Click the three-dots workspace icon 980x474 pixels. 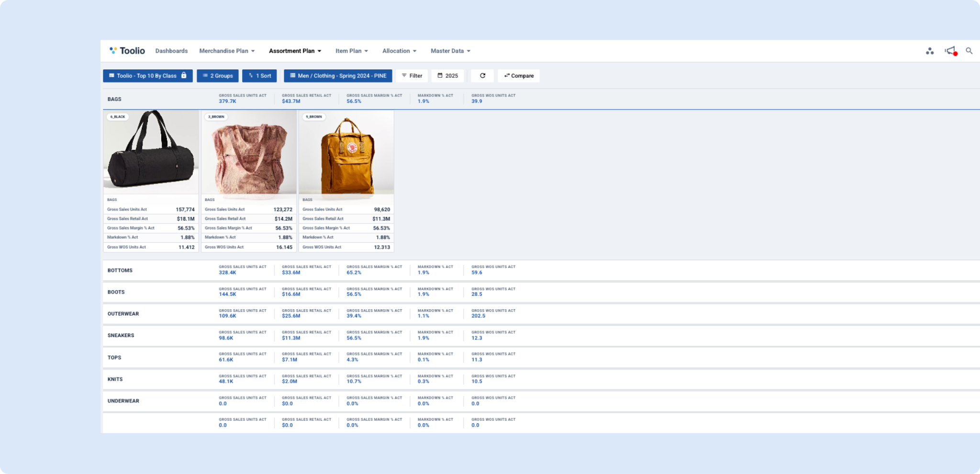pyautogui.click(x=930, y=51)
